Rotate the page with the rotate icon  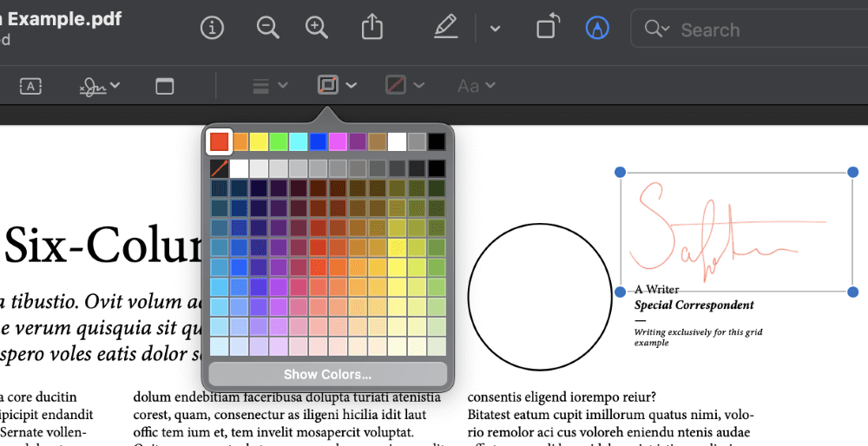546,28
